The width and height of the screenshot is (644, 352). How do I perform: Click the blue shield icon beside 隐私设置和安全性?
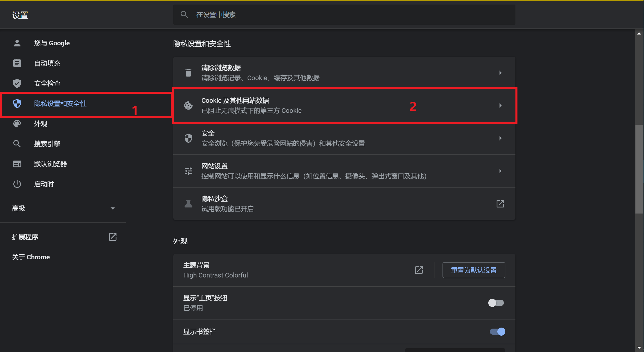tap(17, 103)
